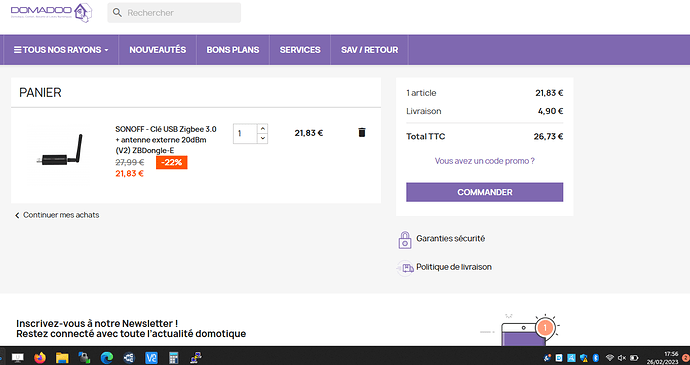This screenshot has width=690, height=365.
Task: Launch Microsoft Edge from the taskbar
Action: click(x=107, y=358)
